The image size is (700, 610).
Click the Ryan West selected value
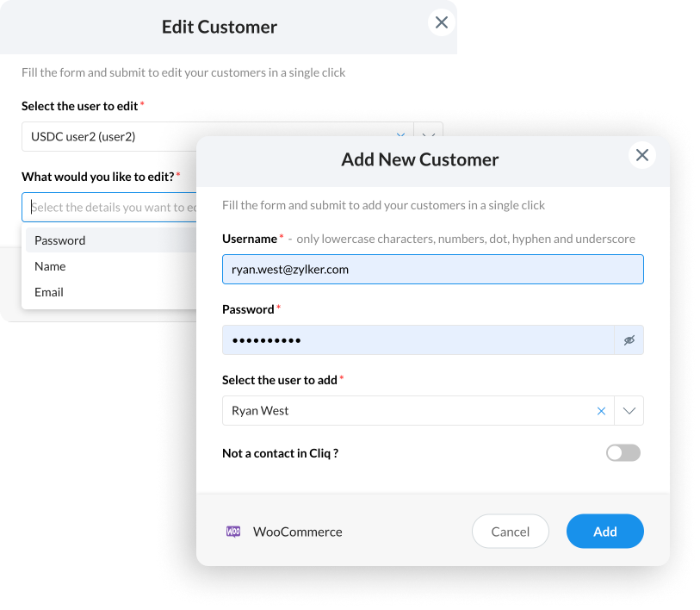coord(260,411)
